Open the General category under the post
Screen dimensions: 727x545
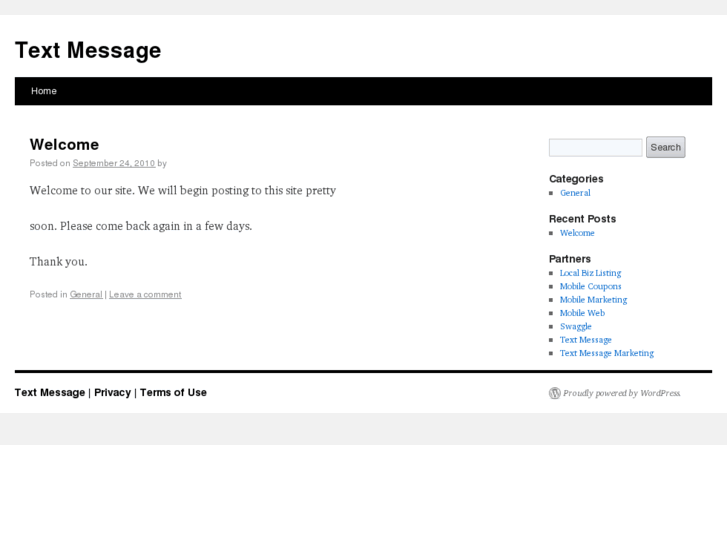(86, 295)
